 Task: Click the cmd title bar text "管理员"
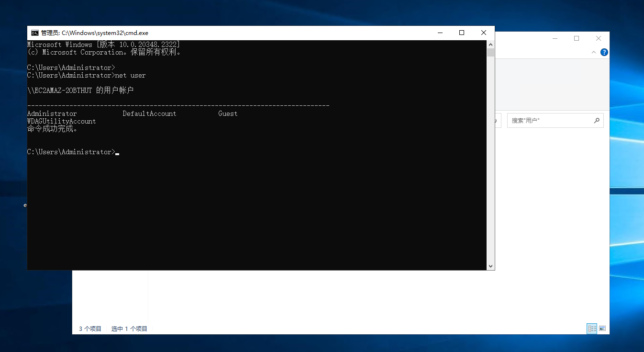tap(50, 33)
